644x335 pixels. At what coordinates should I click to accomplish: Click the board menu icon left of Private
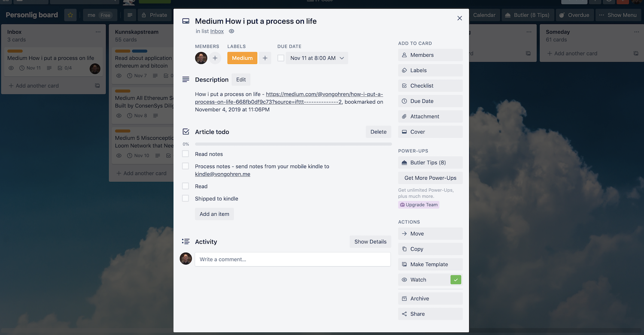[130, 15]
